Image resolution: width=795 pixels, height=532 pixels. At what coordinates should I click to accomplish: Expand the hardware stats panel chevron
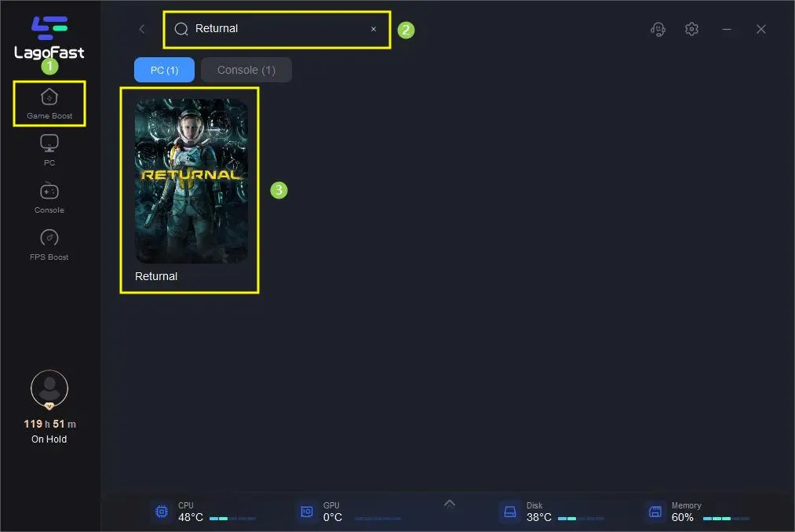pos(449,504)
